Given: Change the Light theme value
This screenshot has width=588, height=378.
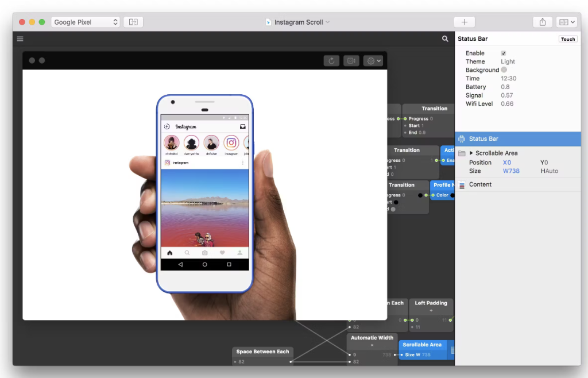Looking at the screenshot, I should pyautogui.click(x=508, y=61).
